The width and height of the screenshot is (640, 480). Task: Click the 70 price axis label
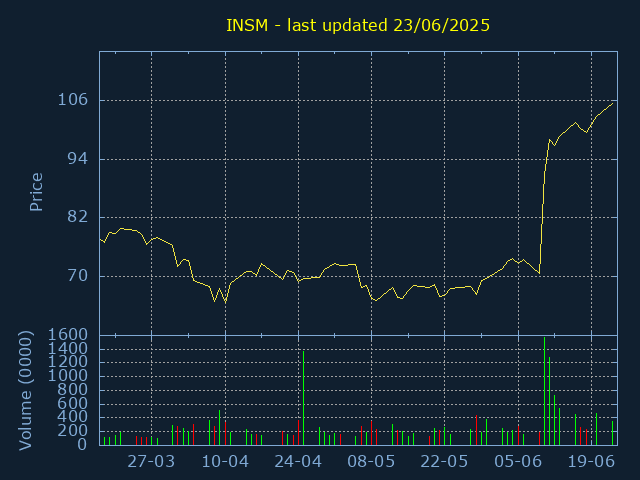(78, 276)
